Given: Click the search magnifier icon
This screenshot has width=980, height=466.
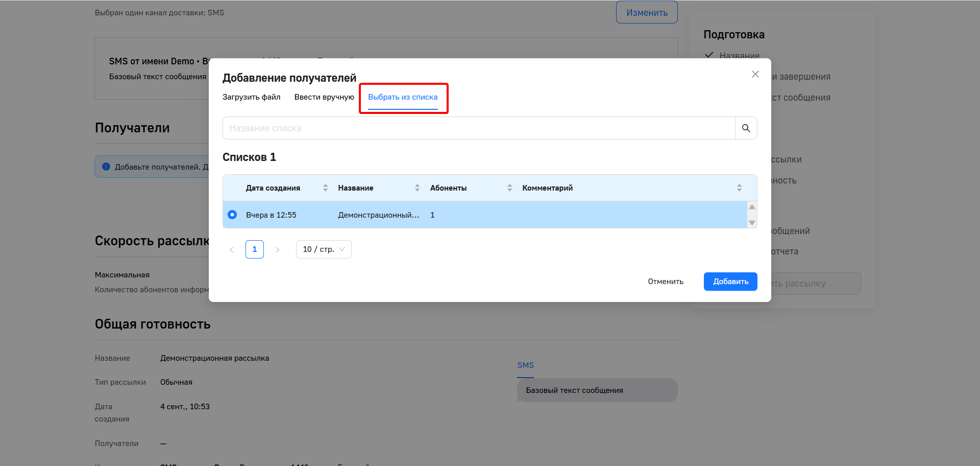Looking at the screenshot, I should click(x=746, y=128).
